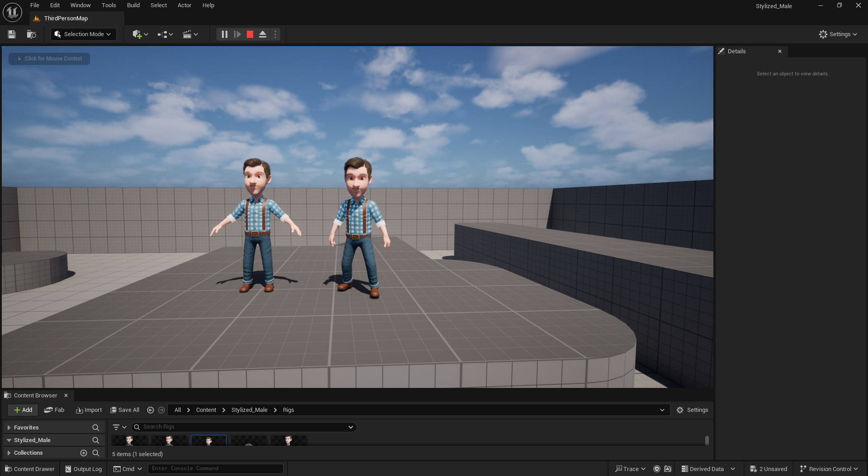Screen dimensions: 868x476
Task: Open the Revision Control menu
Action: pyautogui.click(x=829, y=469)
